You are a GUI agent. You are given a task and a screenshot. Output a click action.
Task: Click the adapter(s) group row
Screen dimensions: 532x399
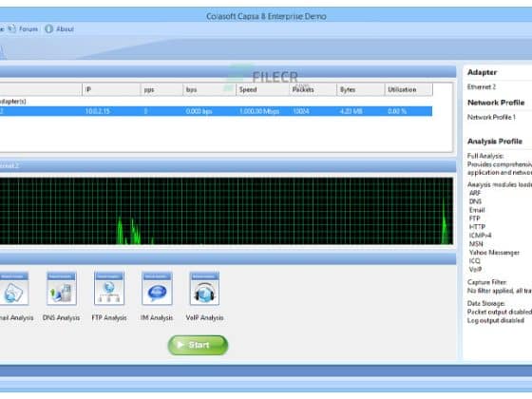tap(13, 102)
